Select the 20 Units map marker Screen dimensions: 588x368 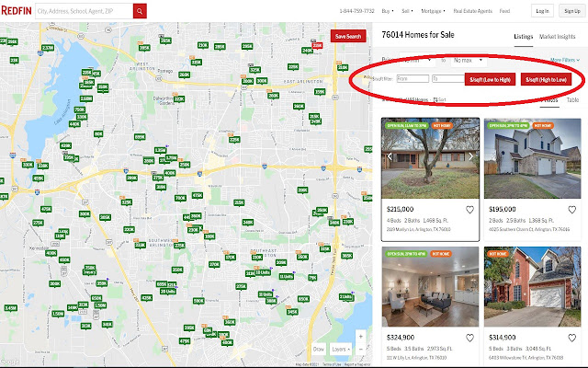point(168,292)
